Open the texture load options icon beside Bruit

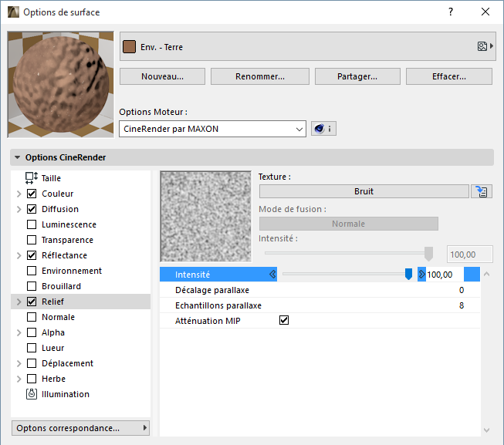(x=482, y=191)
